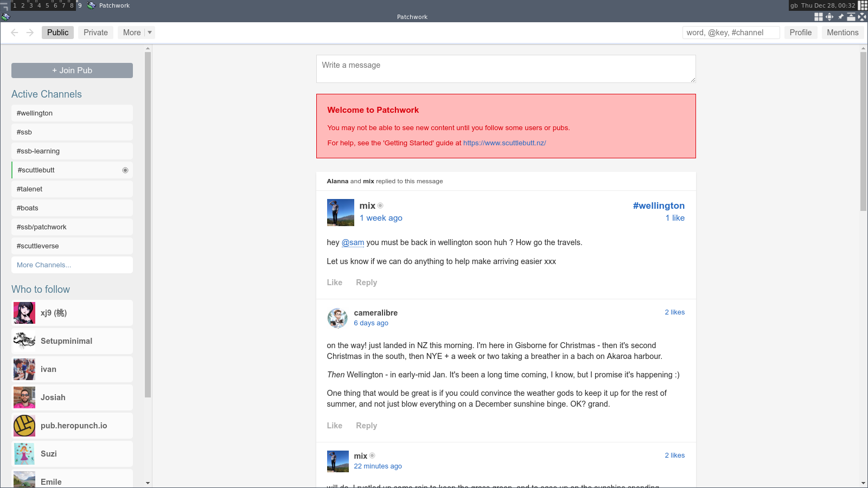This screenshot has height=488, width=868.
Task: Open the #wellington channel in sidebar
Action: click(72, 113)
